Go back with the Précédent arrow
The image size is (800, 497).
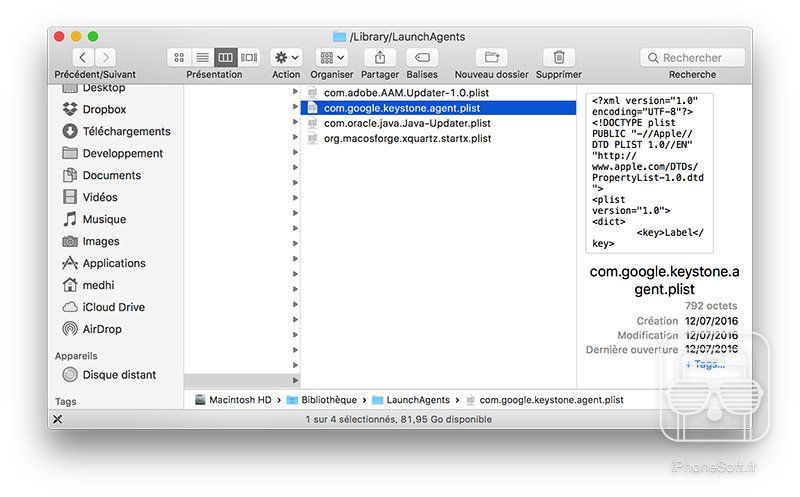coord(83,58)
